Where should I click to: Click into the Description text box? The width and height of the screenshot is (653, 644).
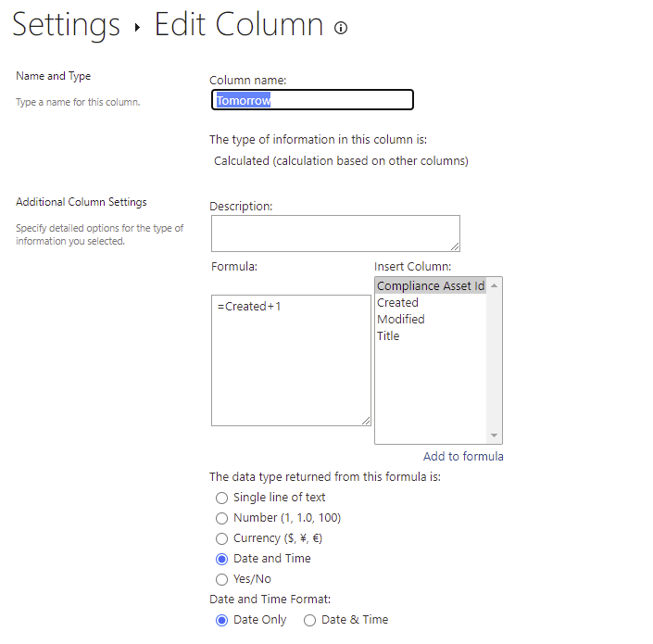[335, 234]
